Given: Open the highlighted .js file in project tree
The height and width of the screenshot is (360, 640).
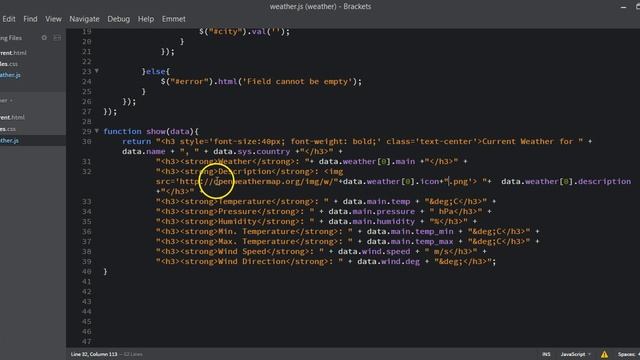Looking at the screenshot, I should coord(9,140).
